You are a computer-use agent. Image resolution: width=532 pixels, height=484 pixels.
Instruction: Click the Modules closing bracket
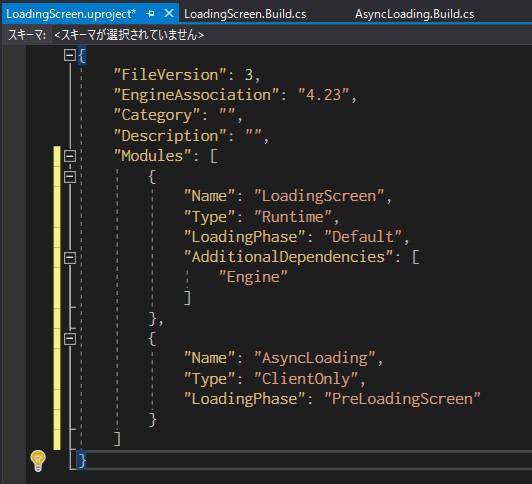click(117, 439)
